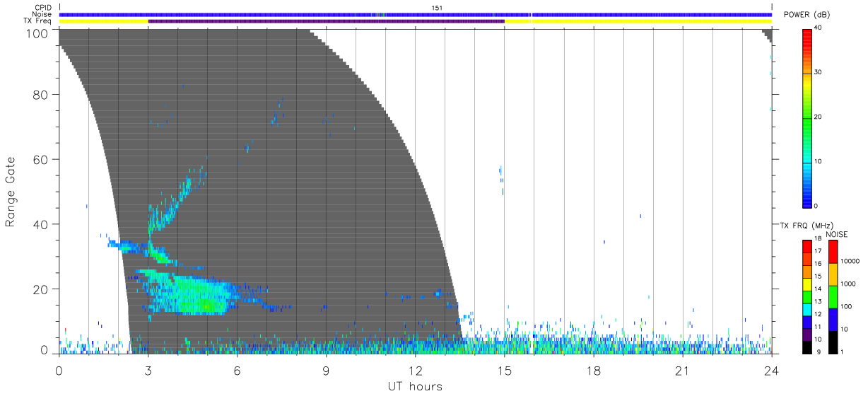
Task: Click the purple segment of the TX Freq strip
Action: pyautogui.click(x=327, y=21)
